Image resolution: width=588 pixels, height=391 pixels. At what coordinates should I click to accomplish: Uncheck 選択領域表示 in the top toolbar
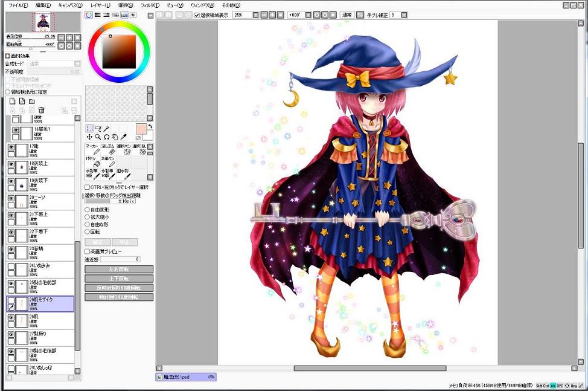coord(197,15)
